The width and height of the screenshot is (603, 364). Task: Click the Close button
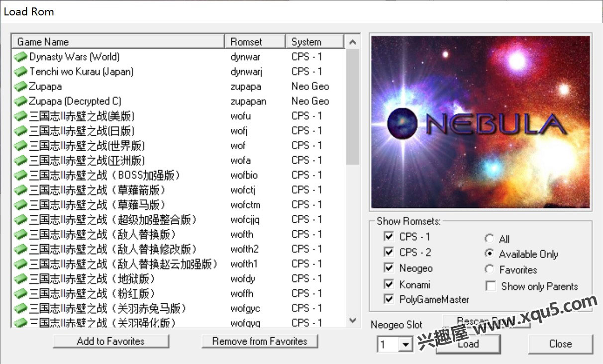(x=560, y=344)
